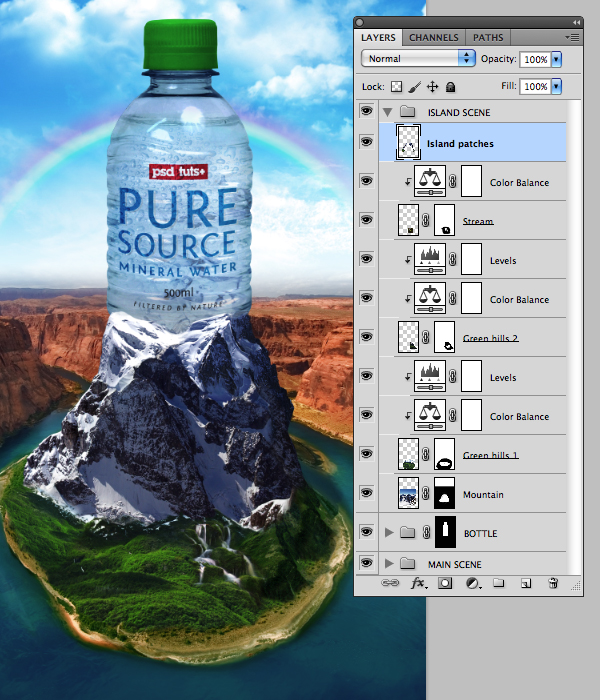
Task: Select the Stream layer name
Action: point(478,221)
